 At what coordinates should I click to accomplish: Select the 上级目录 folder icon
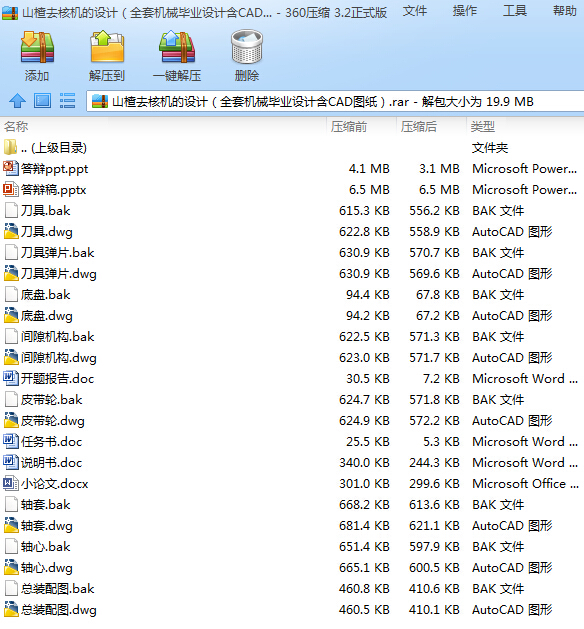(10, 148)
